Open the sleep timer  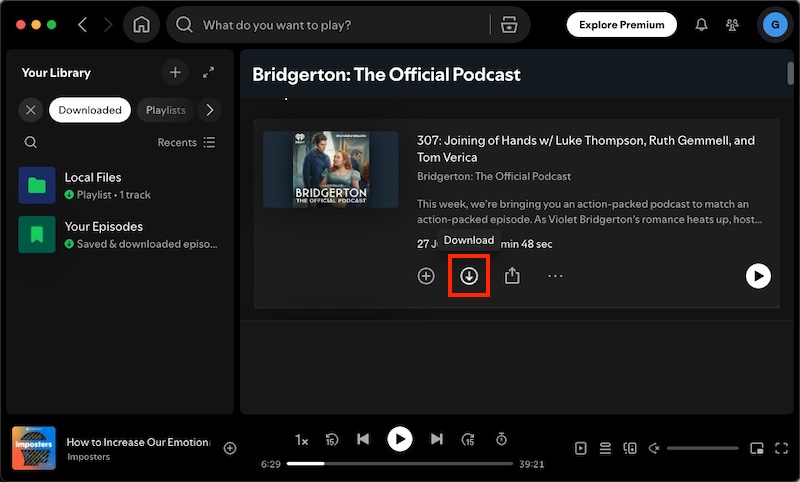tap(502, 439)
